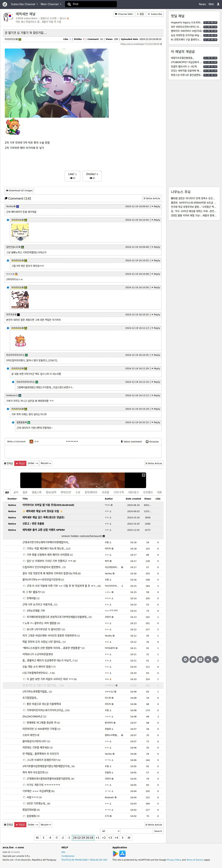222x868 pixels.
Task: Open the Arcacon emoticon picker
Action: 152,441
